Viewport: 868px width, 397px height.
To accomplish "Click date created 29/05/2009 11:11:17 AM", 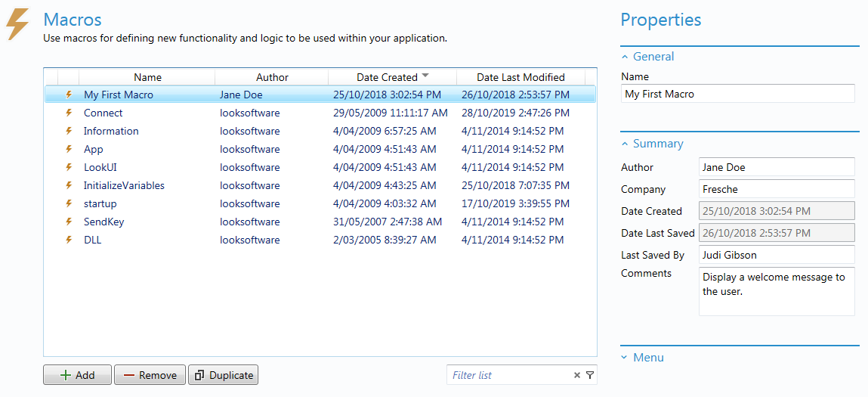I will (391, 113).
